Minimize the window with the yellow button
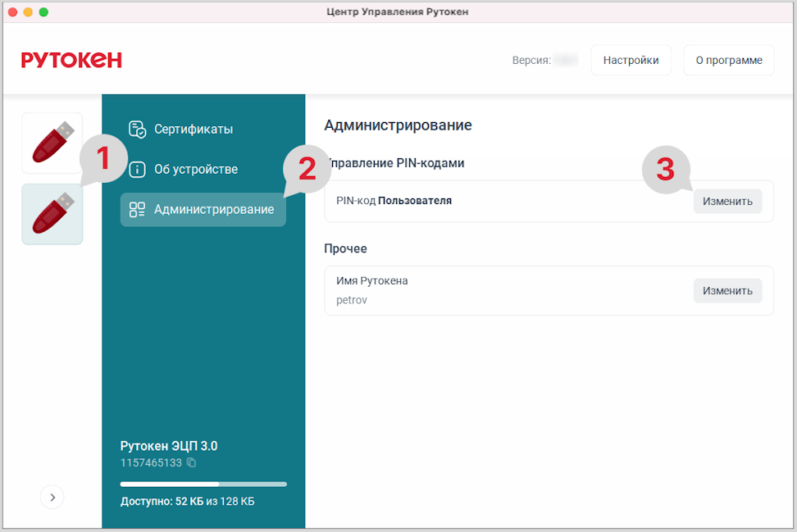This screenshot has width=797, height=532. [28, 12]
